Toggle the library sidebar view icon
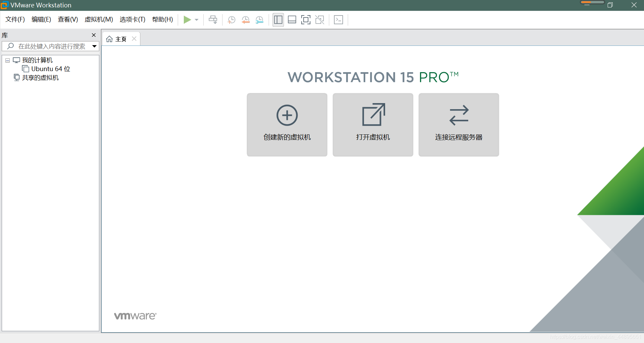The width and height of the screenshot is (644, 343). click(278, 20)
